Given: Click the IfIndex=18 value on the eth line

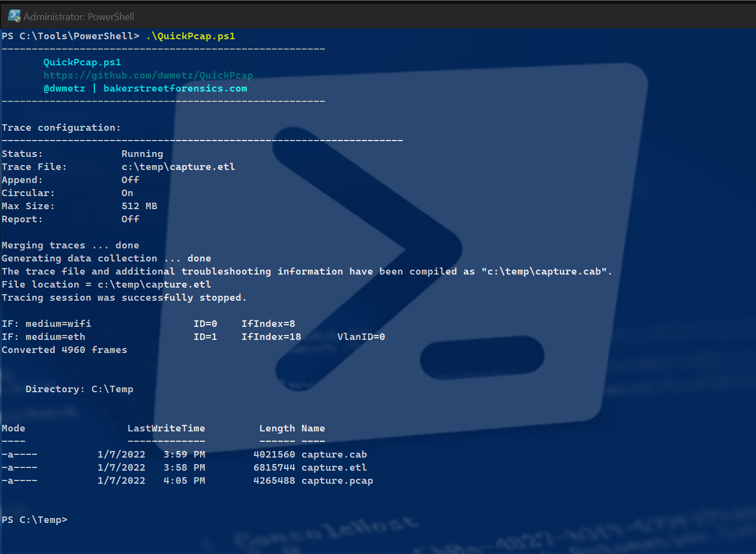Looking at the screenshot, I should (x=271, y=337).
